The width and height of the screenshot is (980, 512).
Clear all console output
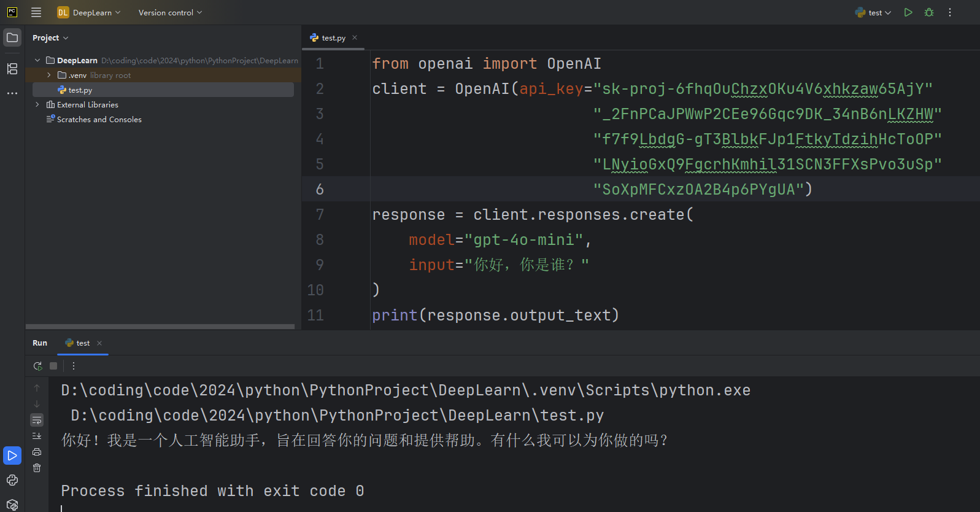[37, 468]
